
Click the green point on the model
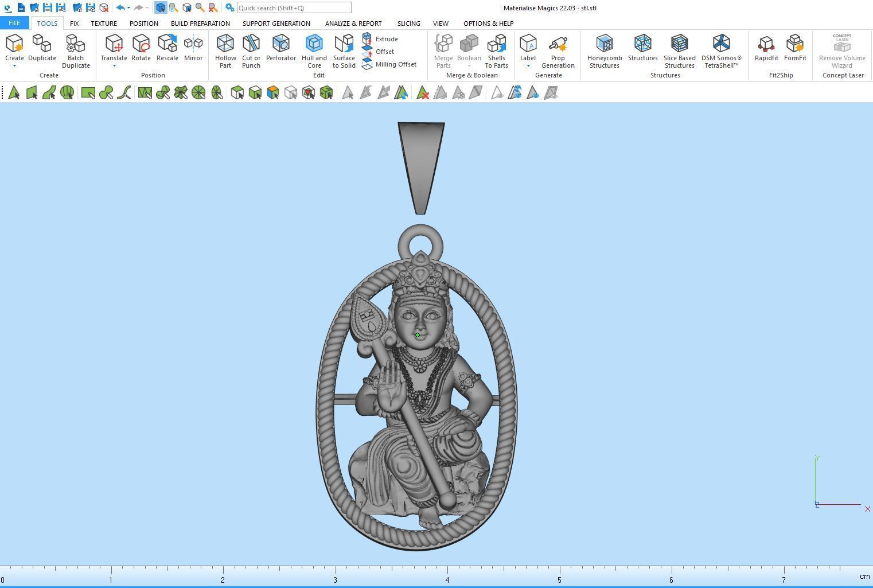(418, 335)
